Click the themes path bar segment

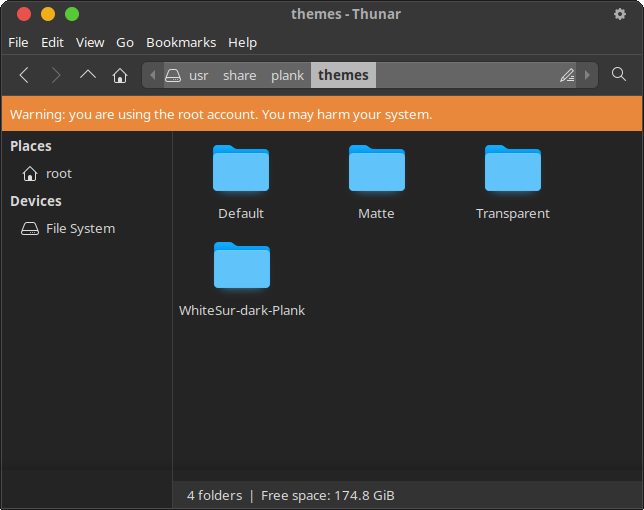click(343, 75)
